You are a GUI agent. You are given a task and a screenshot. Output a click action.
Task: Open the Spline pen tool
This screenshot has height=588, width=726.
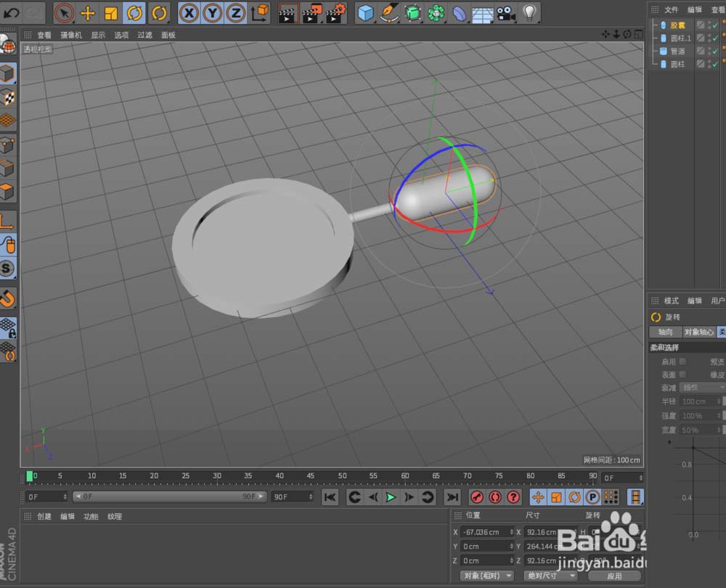pos(389,13)
